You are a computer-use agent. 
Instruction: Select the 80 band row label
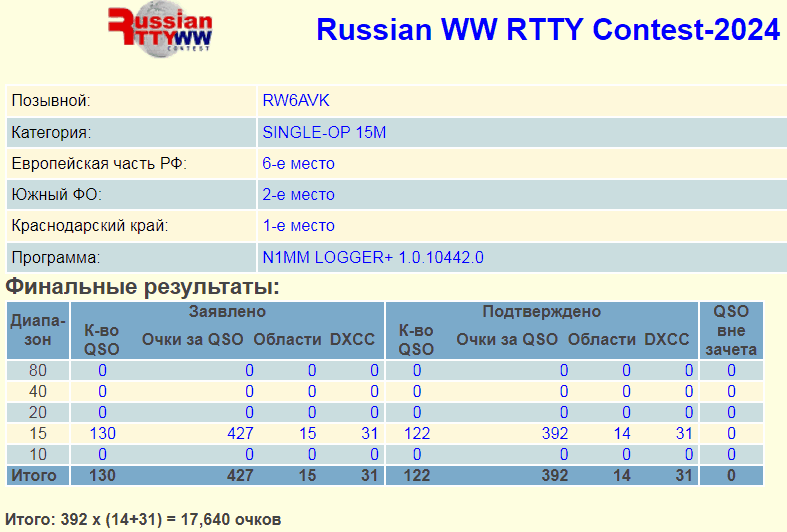[38, 371]
